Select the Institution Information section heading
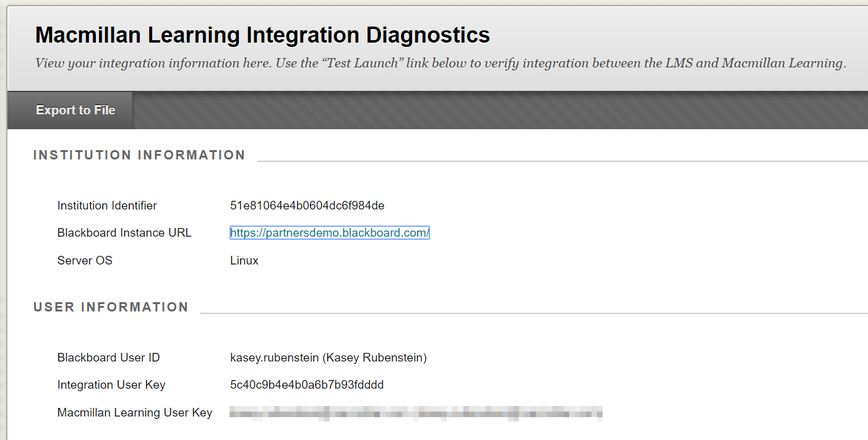 (x=139, y=155)
